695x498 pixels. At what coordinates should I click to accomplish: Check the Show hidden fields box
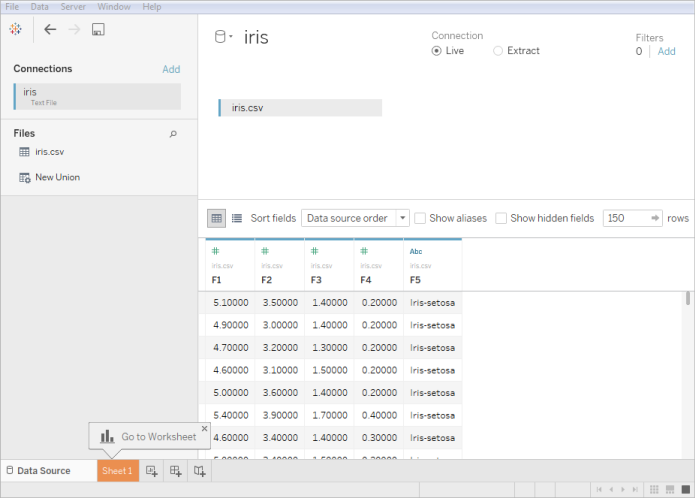tap(501, 218)
